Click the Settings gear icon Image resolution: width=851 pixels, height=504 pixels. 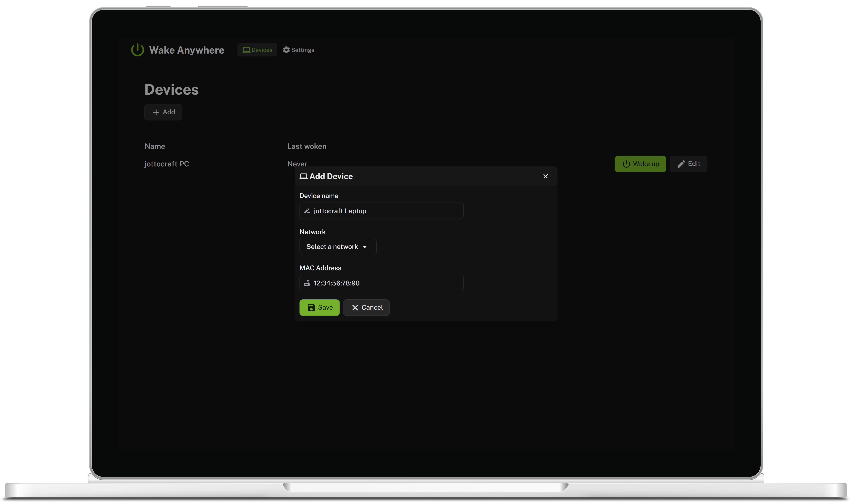286,50
